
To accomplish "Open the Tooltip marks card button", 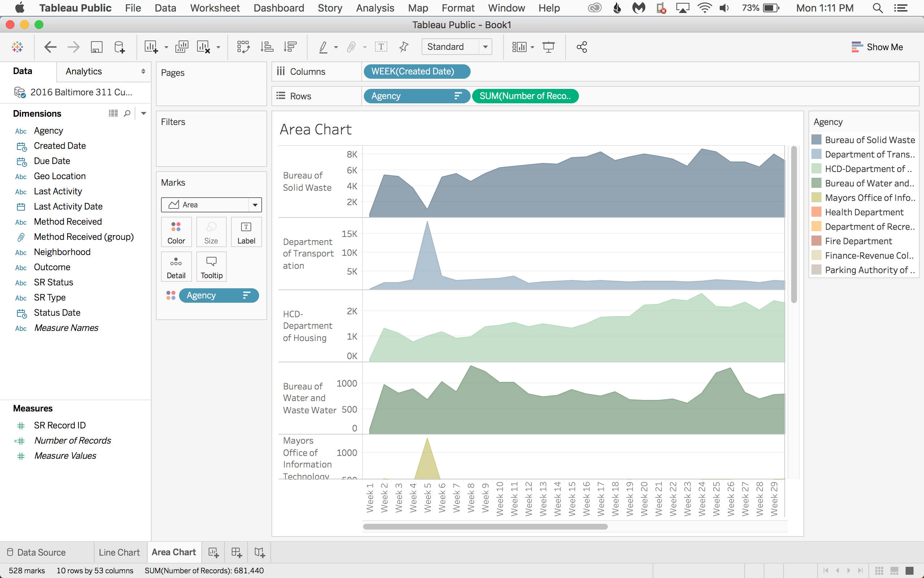I will (212, 267).
